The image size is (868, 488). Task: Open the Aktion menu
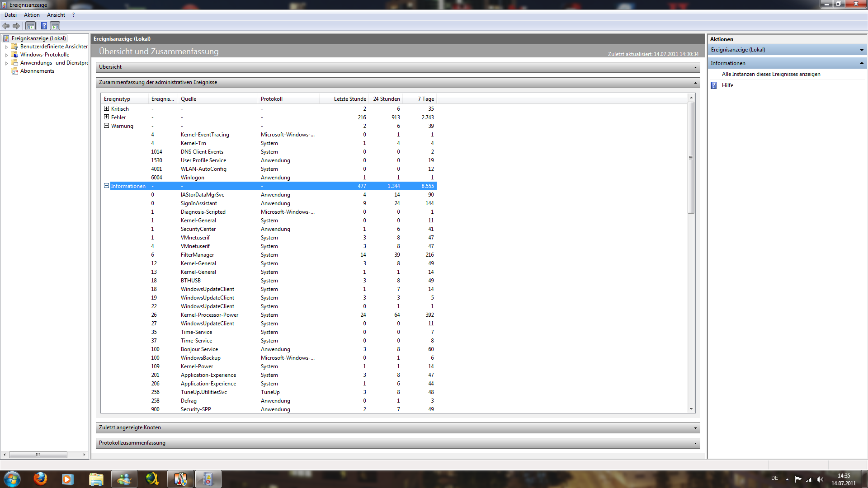tap(32, 15)
